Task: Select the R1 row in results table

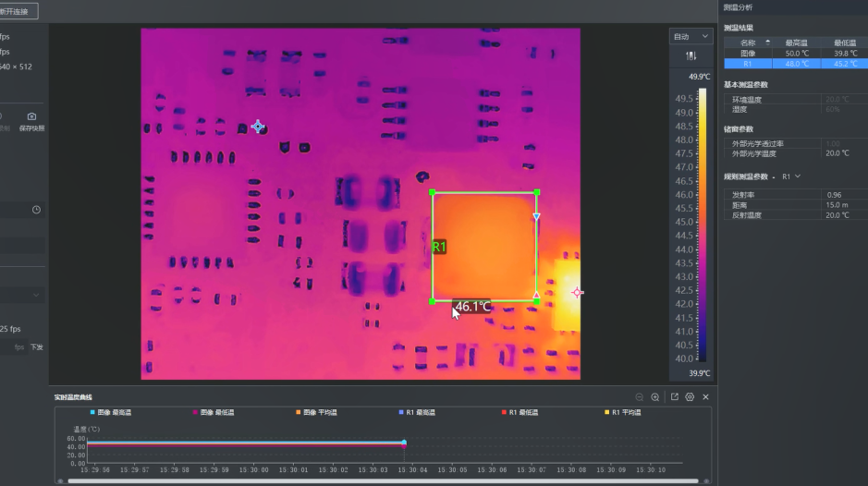Action: pyautogui.click(x=796, y=64)
